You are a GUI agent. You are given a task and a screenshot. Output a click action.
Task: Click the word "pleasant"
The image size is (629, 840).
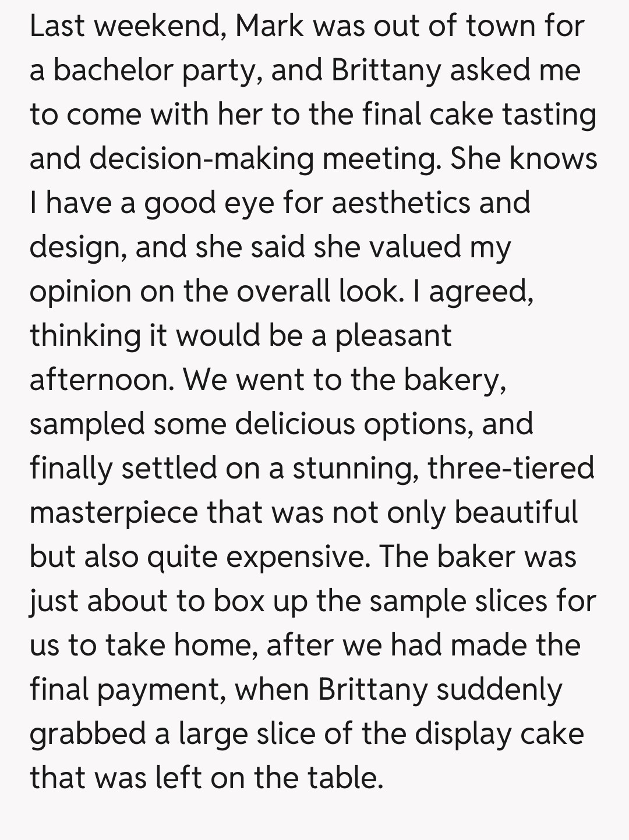coord(393,335)
